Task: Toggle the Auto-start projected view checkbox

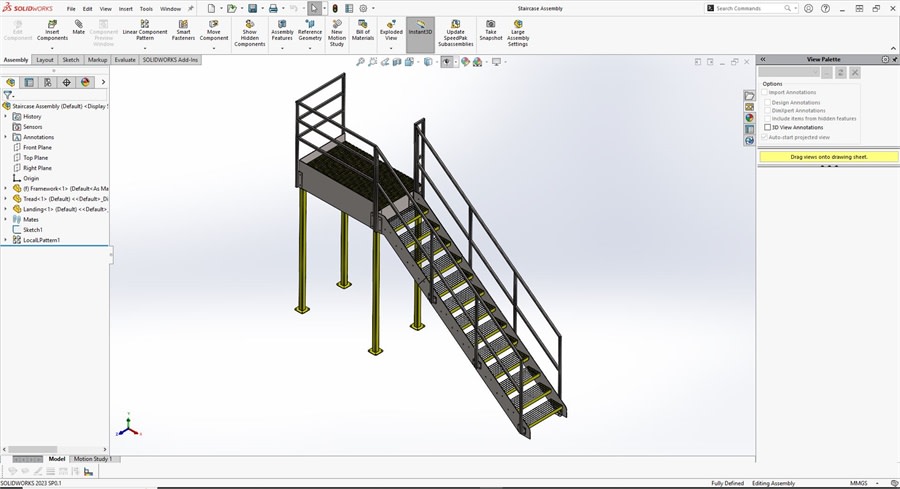Action: click(x=765, y=137)
